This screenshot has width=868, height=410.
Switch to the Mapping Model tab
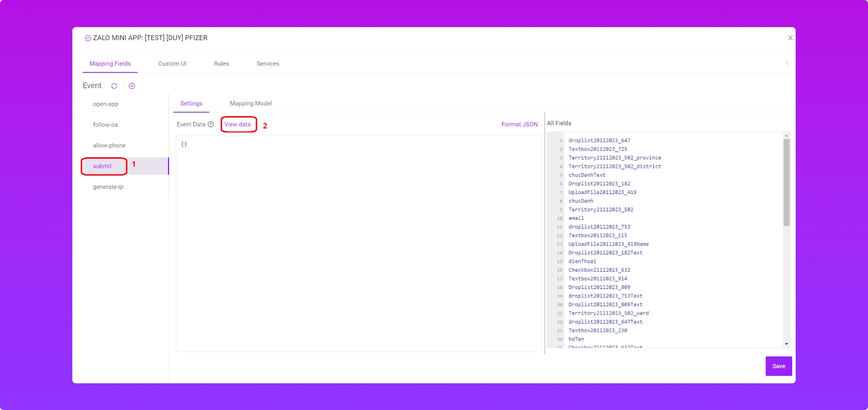250,104
